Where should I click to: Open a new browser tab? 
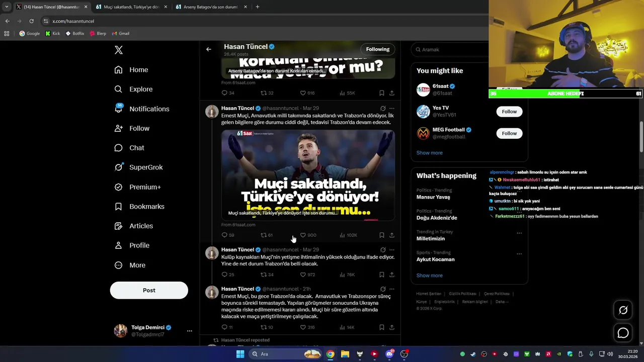[258, 7]
